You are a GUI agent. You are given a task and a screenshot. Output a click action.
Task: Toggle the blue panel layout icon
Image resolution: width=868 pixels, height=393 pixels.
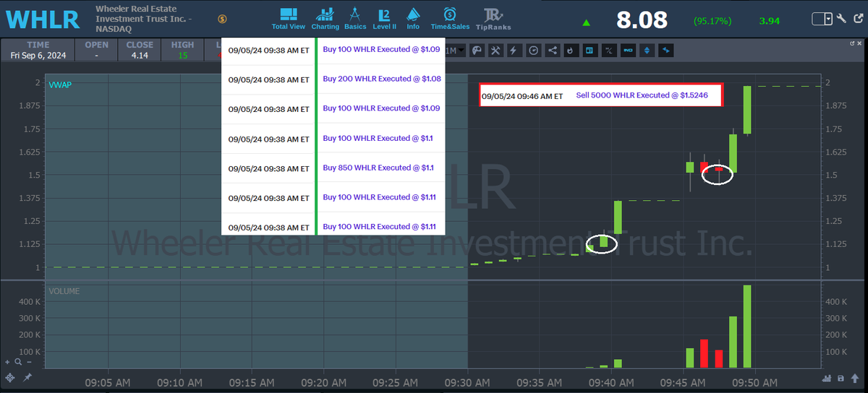[x=589, y=51]
